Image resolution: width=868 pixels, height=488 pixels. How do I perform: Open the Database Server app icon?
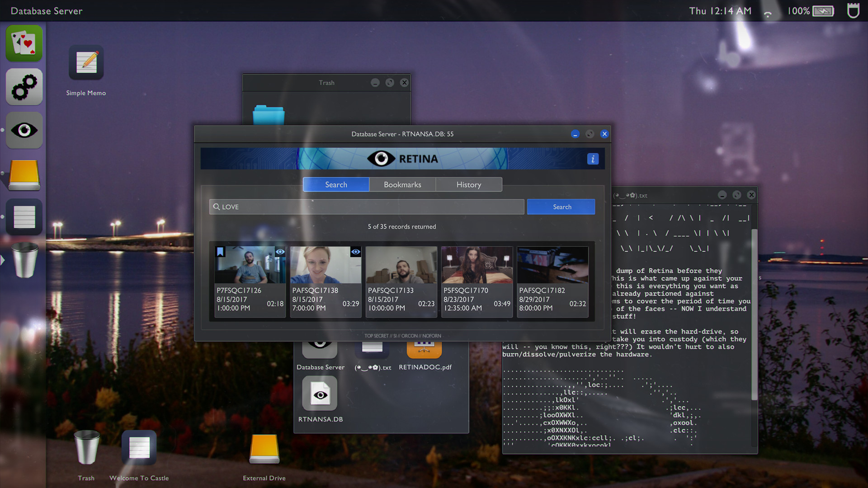pyautogui.click(x=320, y=349)
